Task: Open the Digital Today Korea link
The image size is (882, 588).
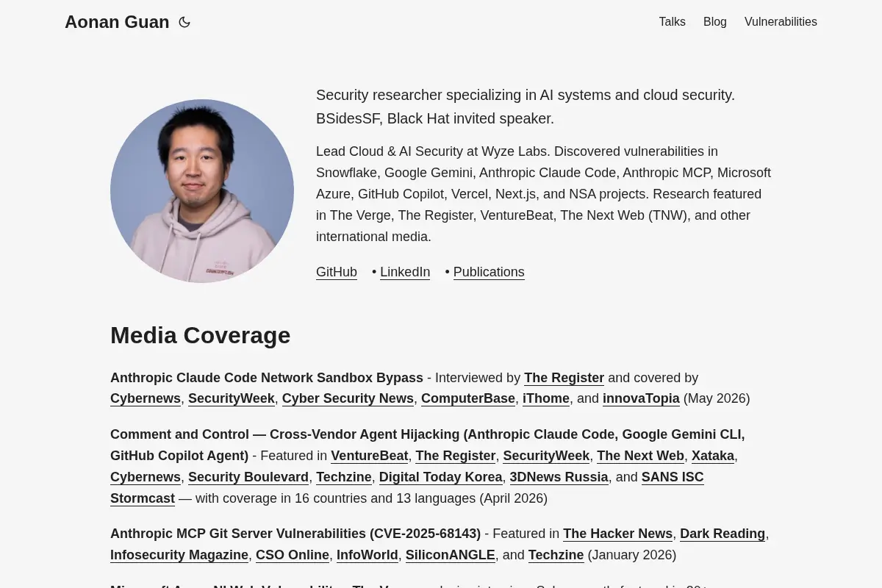Action: [x=441, y=477]
